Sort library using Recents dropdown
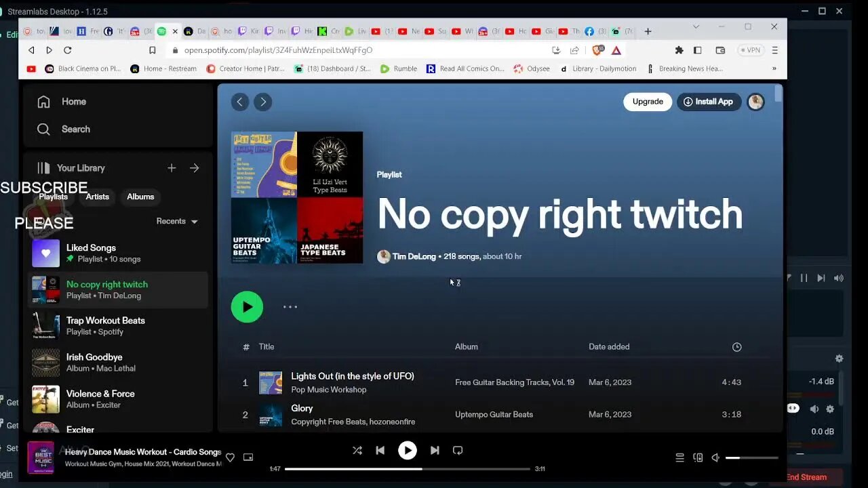The image size is (868, 488). [177, 222]
